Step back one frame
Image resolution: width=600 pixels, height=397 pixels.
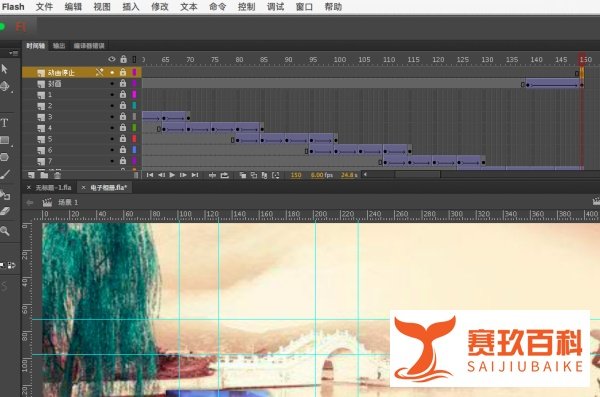tap(161, 175)
